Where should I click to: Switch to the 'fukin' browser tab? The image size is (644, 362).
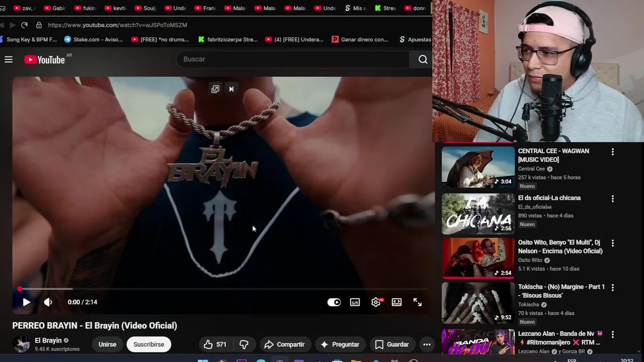tap(85, 8)
